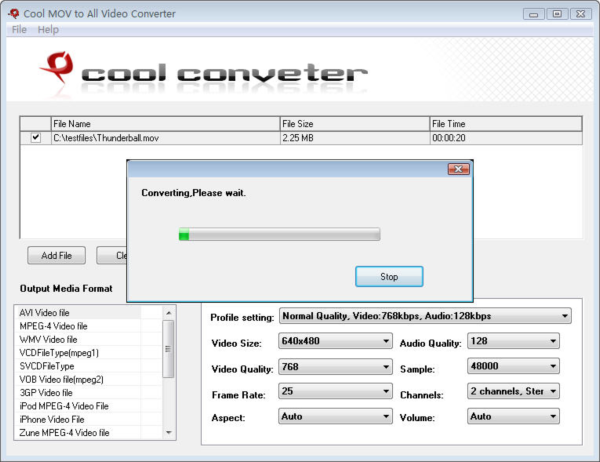Uncheck the Thunderball.mov file checkbox
Viewport: 600px width, 462px height.
pyautogui.click(x=36, y=138)
